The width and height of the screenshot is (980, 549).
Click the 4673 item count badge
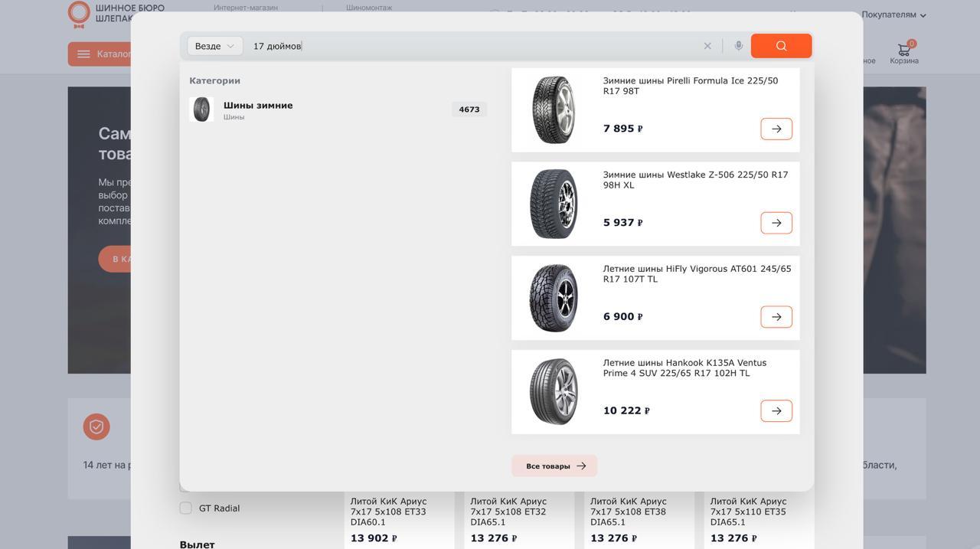469,109
